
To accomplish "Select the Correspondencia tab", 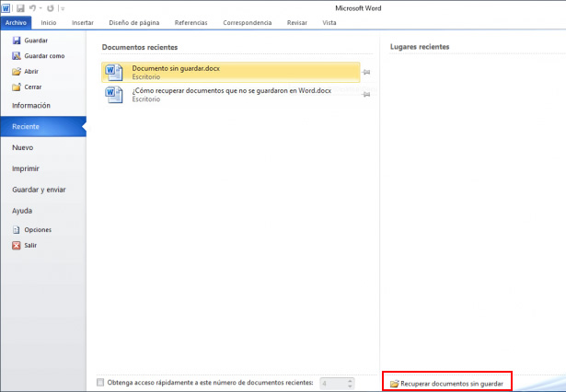I will [x=248, y=22].
